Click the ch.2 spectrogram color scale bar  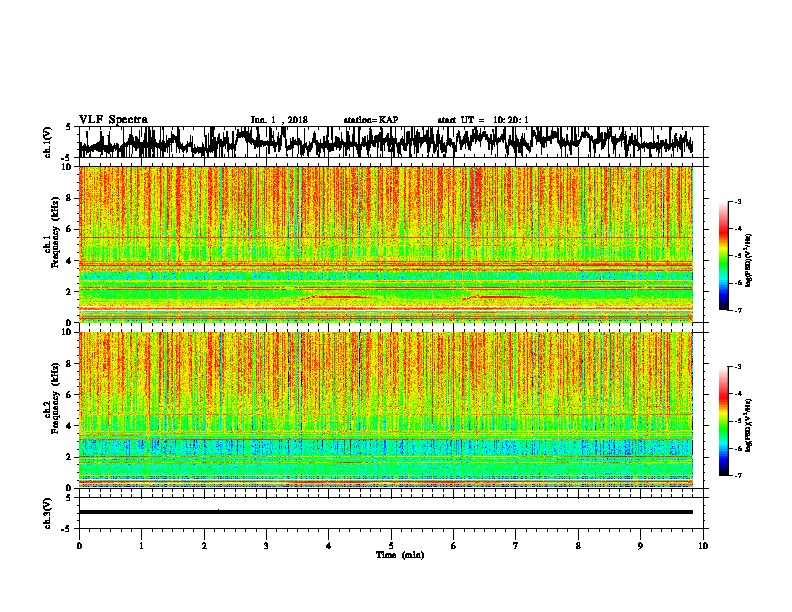[724, 421]
